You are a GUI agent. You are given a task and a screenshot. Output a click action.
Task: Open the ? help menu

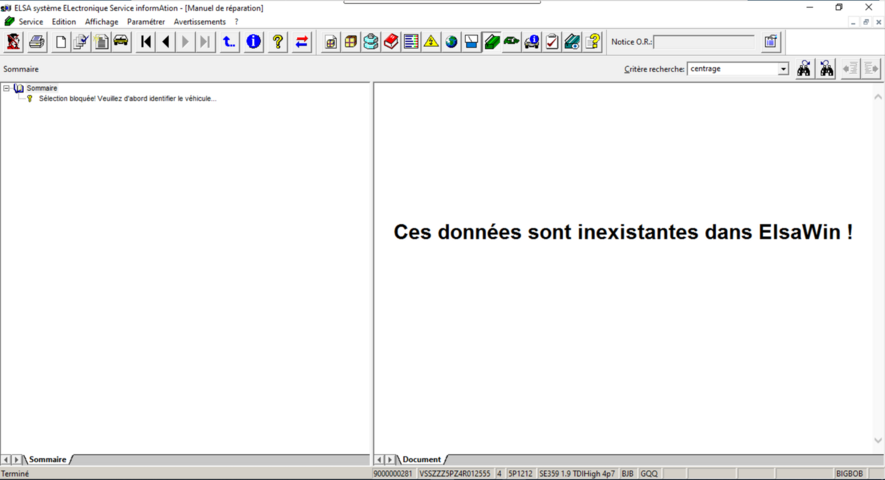point(236,21)
